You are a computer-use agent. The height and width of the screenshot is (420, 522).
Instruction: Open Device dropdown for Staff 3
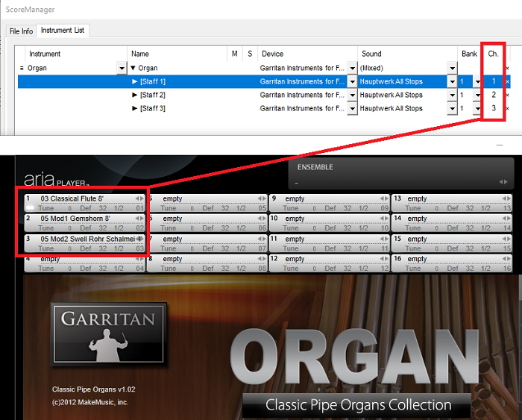[352, 109]
